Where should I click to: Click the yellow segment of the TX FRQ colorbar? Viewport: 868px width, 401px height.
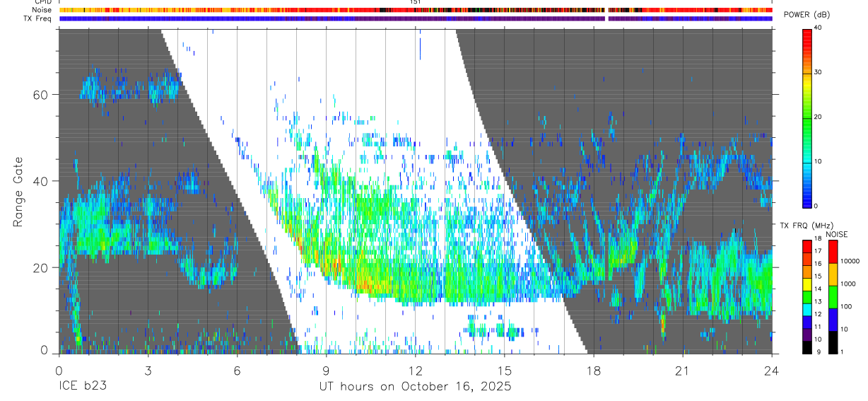(x=807, y=284)
